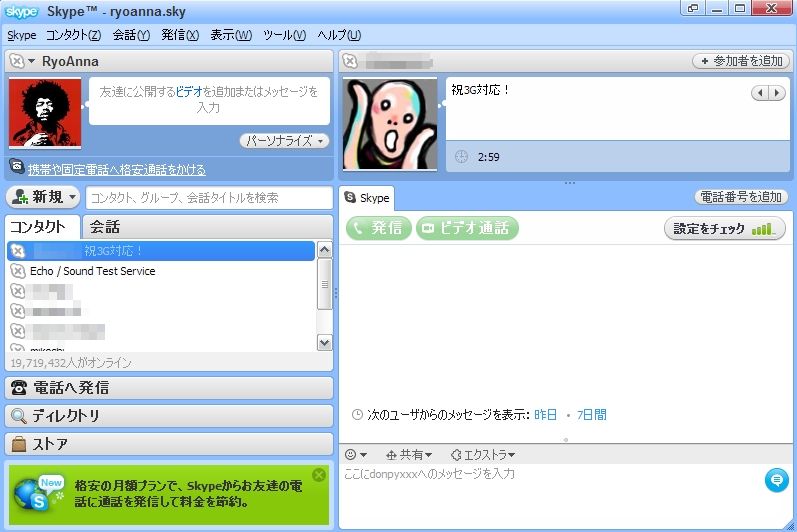This screenshot has width=797, height=532.
Task: Open the 表示(W) menu
Action: click(231, 35)
